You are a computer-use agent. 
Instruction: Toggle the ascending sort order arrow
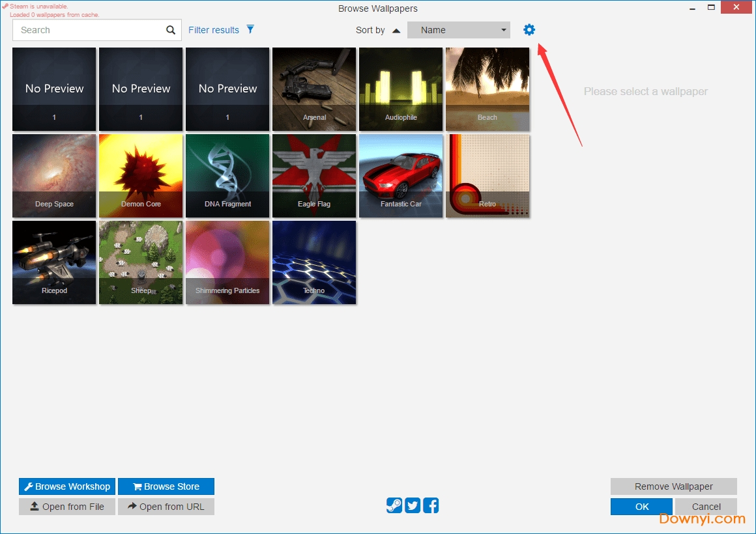(x=396, y=29)
